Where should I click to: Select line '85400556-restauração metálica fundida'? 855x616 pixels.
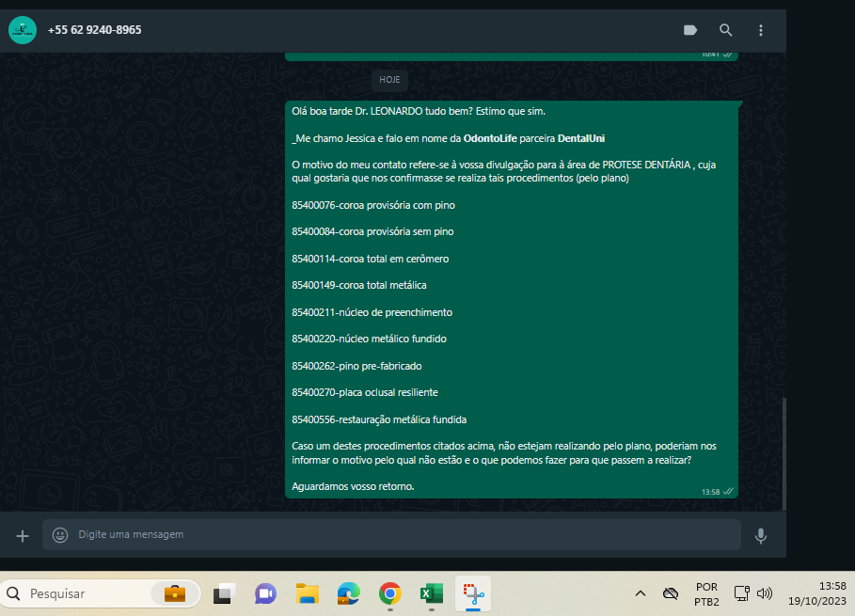pyautogui.click(x=379, y=419)
